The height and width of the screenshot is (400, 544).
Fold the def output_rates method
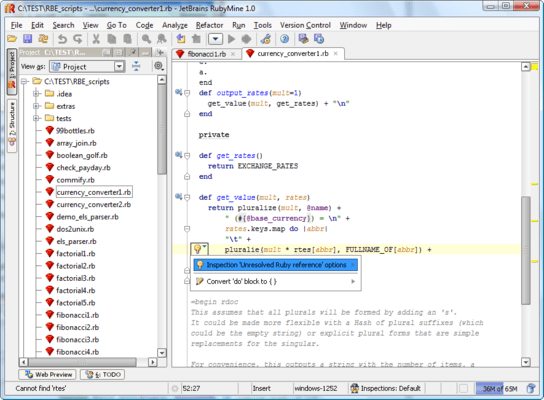point(187,93)
